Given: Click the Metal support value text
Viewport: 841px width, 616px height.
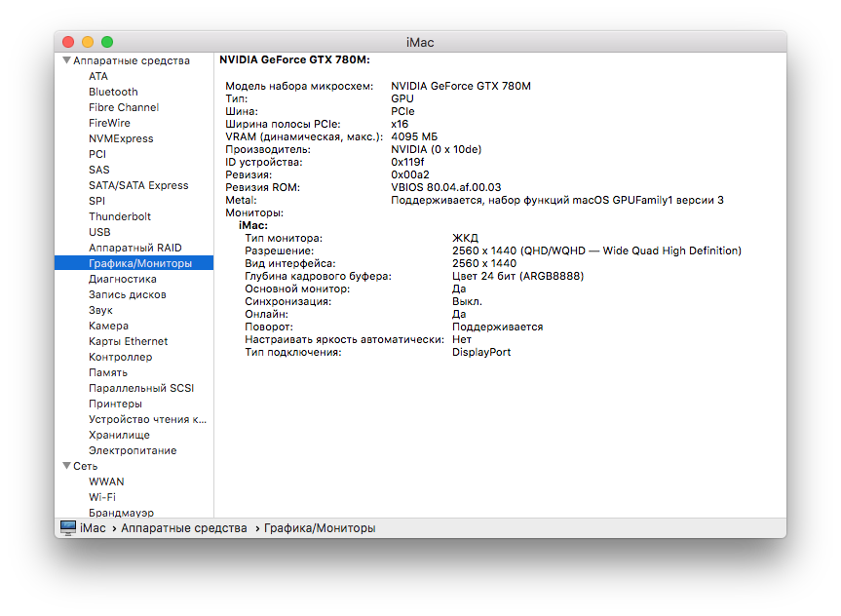Looking at the screenshot, I should click(557, 200).
